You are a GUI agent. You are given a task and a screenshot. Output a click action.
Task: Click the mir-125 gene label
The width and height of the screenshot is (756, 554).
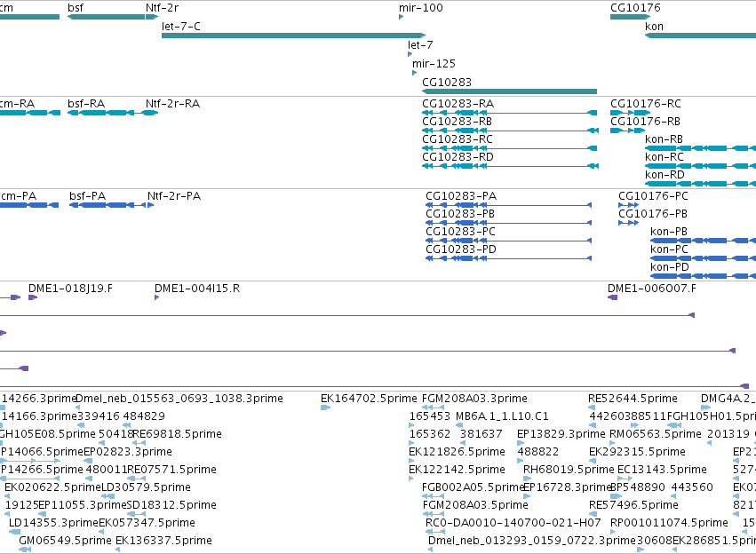434,64
